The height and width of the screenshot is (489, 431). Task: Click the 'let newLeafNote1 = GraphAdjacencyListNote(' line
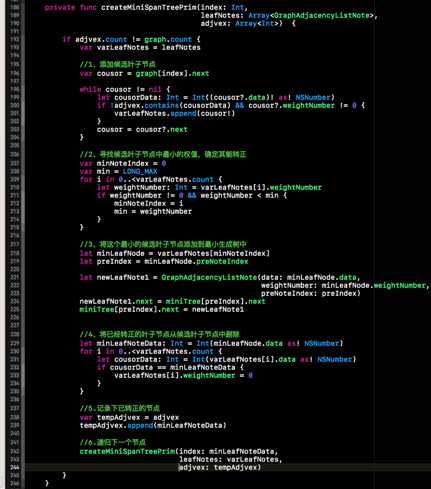point(220,277)
